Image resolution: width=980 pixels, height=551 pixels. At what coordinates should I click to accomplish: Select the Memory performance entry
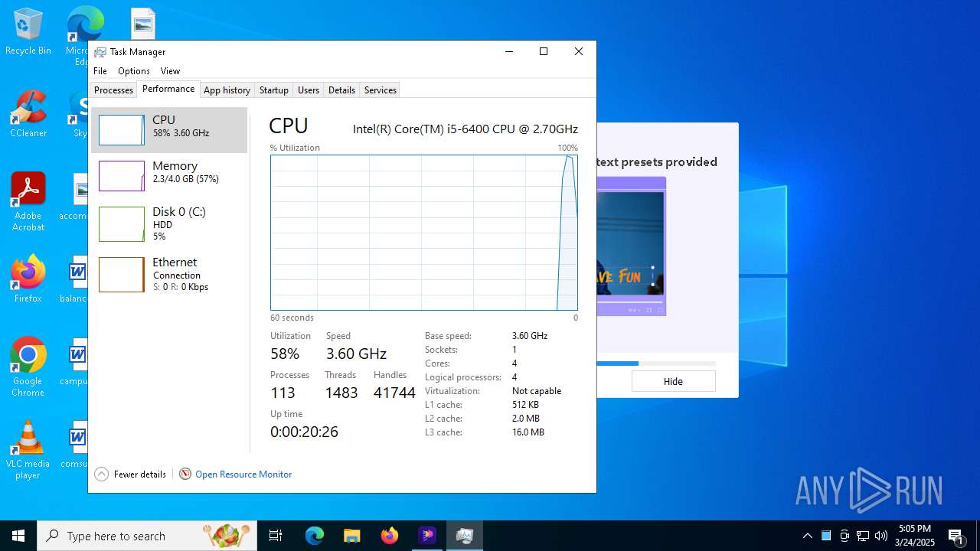tap(169, 175)
